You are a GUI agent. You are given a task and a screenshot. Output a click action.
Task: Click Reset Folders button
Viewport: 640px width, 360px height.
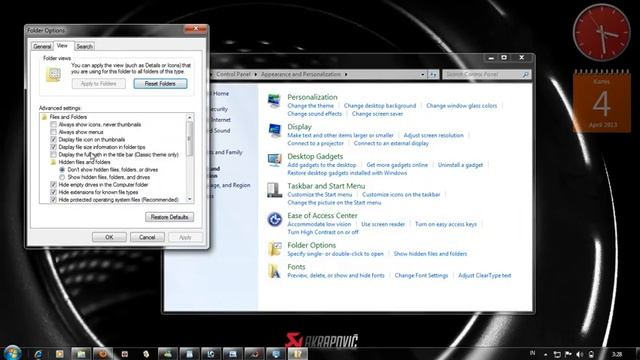[x=160, y=84]
